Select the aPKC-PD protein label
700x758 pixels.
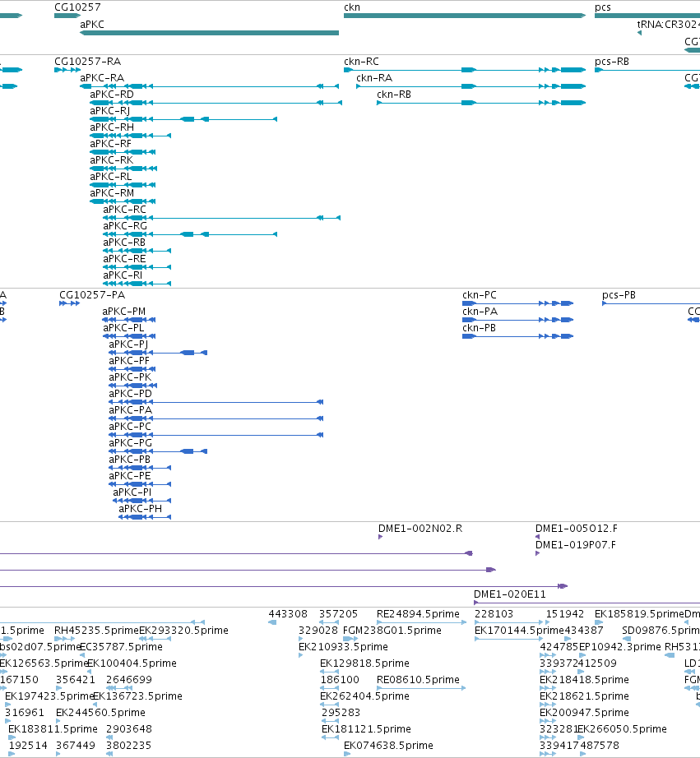pyautogui.click(x=130, y=394)
